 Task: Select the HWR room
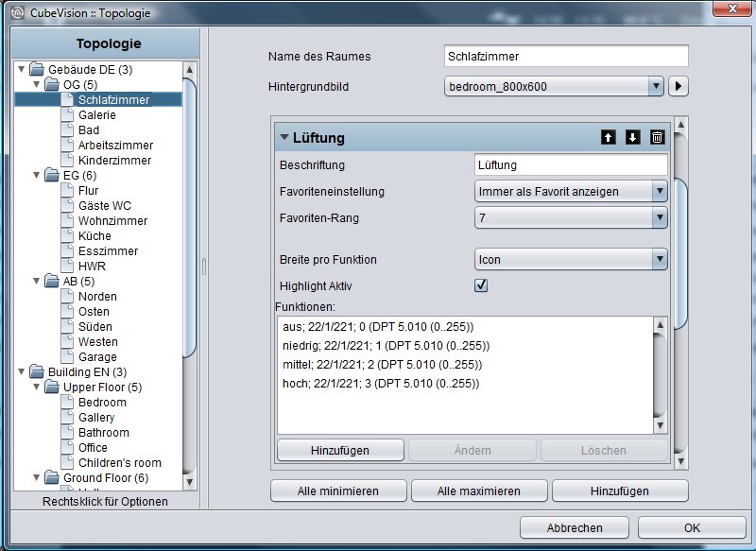(92, 267)
